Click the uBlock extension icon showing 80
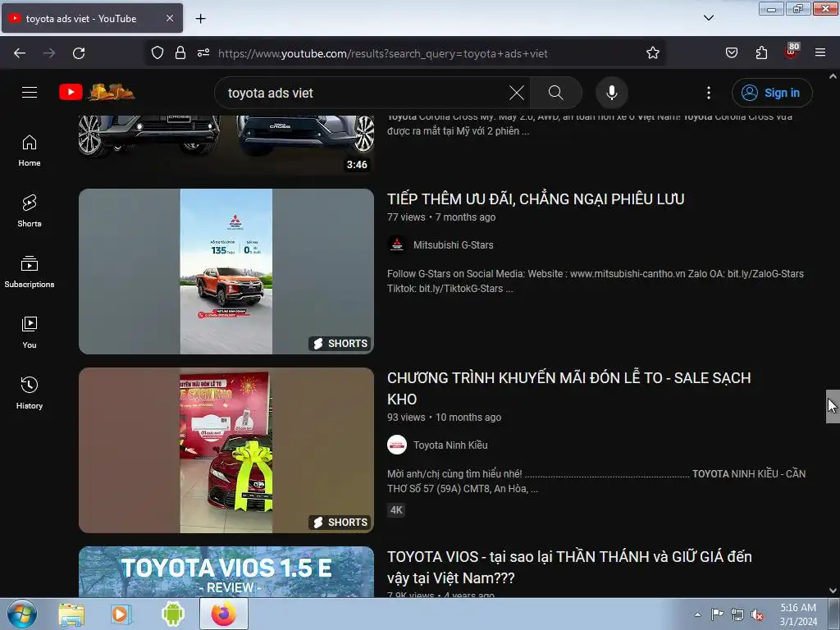 (x=792, y=52)
